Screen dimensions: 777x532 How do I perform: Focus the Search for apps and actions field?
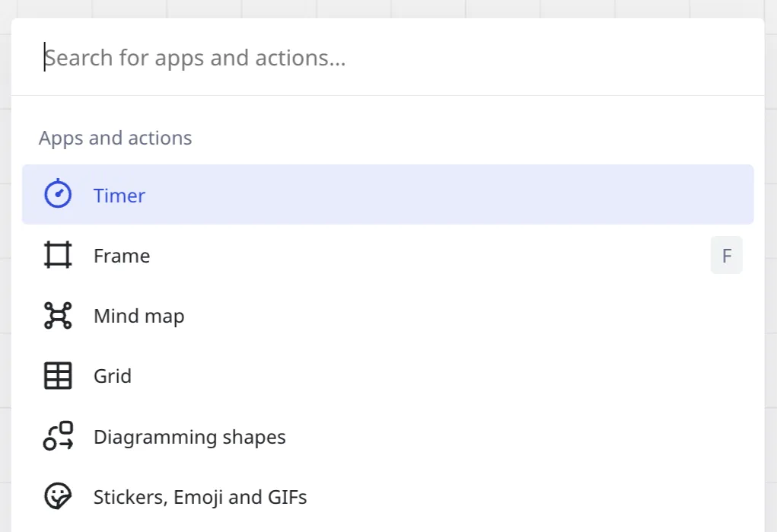pos(381,58)
